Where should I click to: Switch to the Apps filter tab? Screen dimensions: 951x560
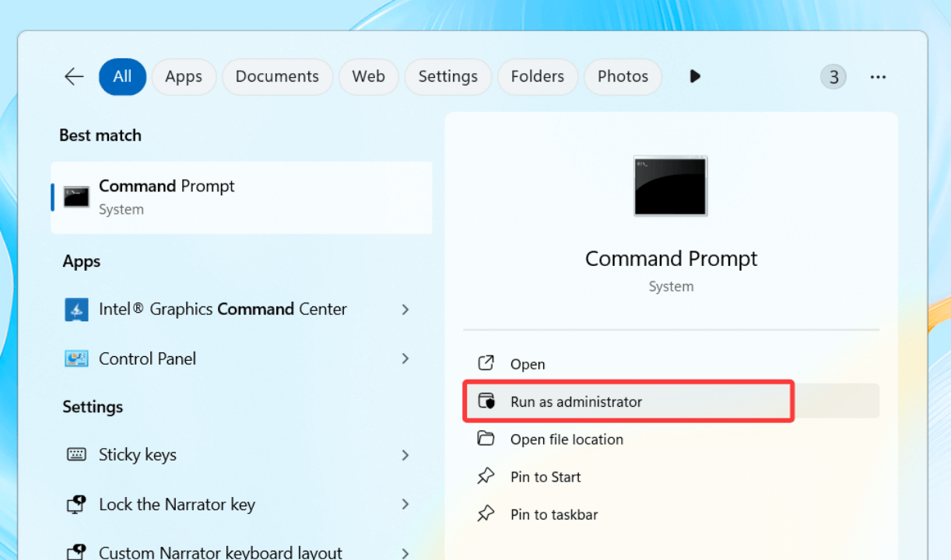[184, 76]
